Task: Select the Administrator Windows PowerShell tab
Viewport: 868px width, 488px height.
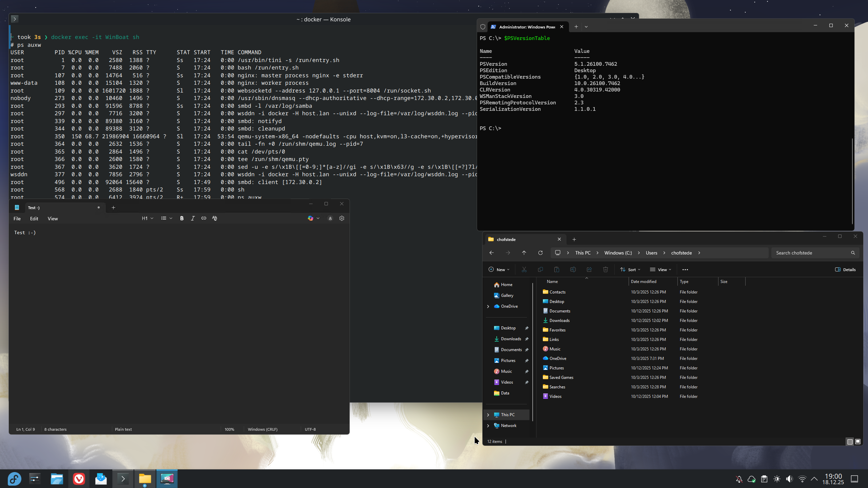Action: [x=527, y=27]
